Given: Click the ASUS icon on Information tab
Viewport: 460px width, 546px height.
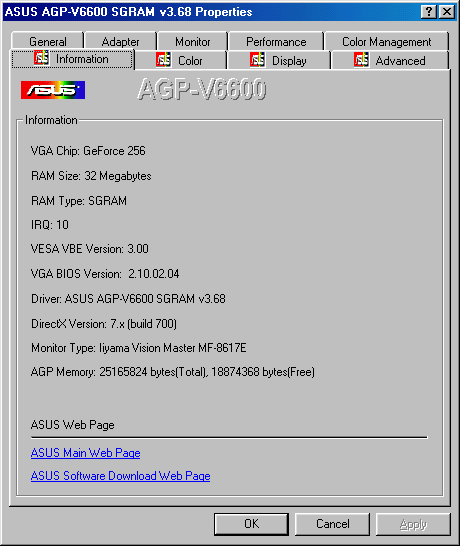Looking at the screenshot, I should tap(41, 58).
